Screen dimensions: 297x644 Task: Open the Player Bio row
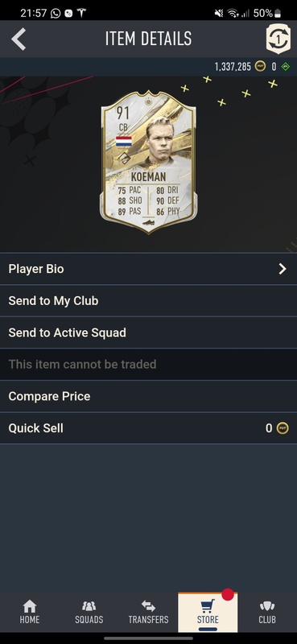[148, 269]
